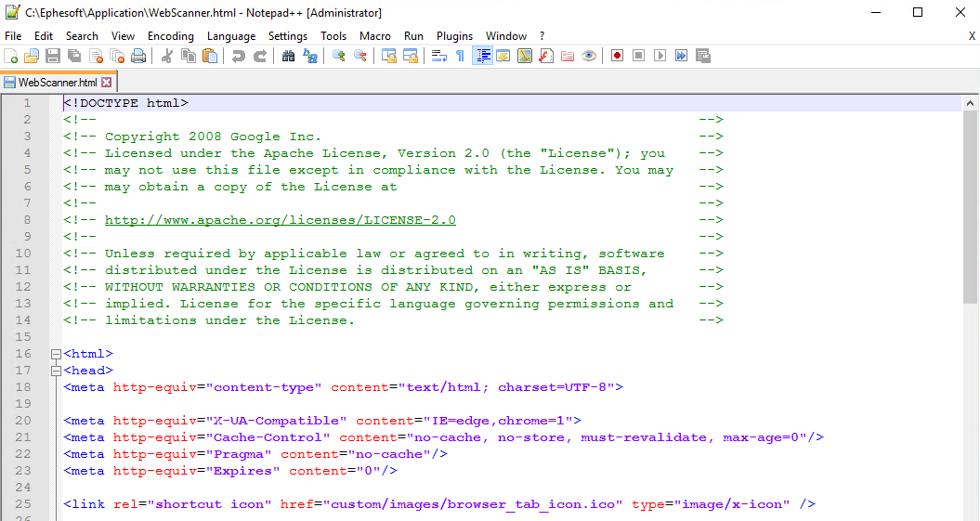Open Function List panel icon
The height and width of the screenshot is (521, 980).
click(x=546, y=57)
